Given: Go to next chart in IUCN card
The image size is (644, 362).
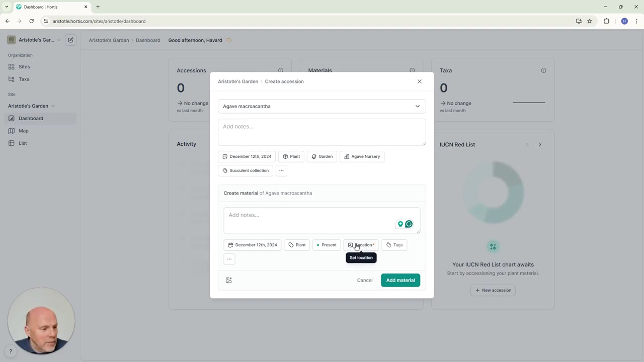Looking at the screenshot, I should 540,144.
